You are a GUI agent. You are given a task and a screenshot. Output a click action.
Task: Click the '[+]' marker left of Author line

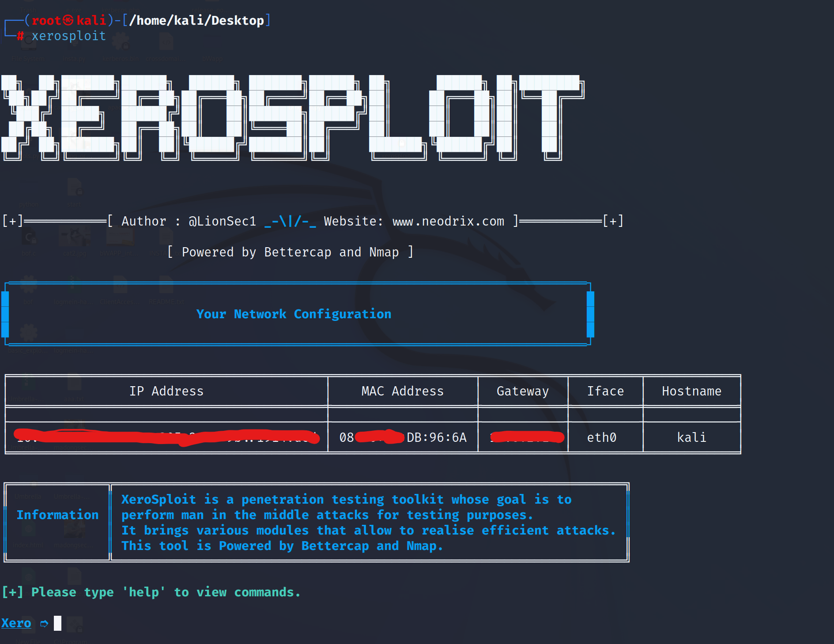[x=12, y=221]
